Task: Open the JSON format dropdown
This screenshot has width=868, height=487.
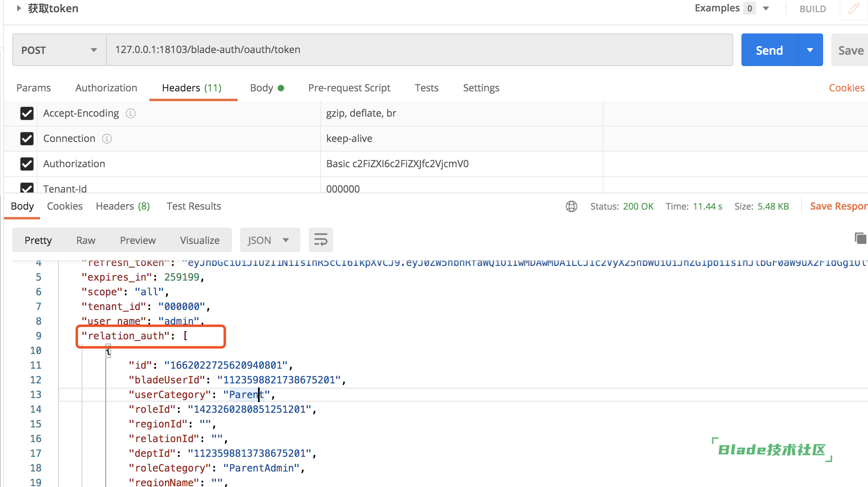Action: click(270, 240)
